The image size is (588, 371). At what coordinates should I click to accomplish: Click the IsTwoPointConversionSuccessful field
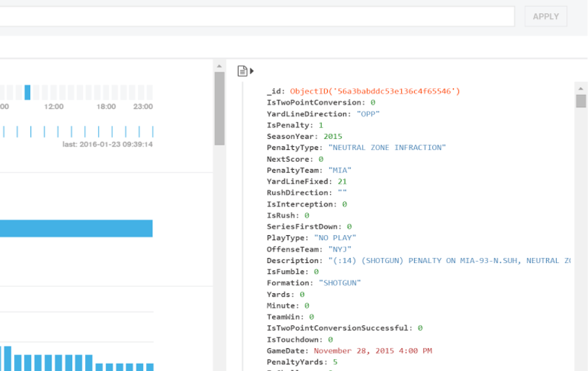click(x=344, y=328)
